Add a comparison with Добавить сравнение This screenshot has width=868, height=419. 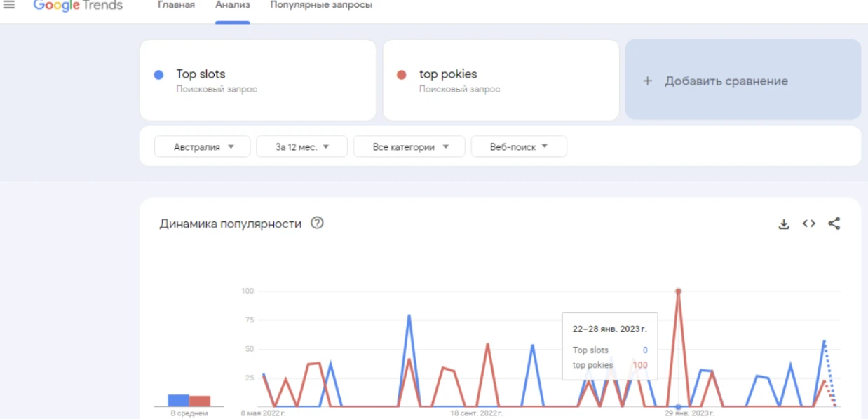(x=743, y=80)
